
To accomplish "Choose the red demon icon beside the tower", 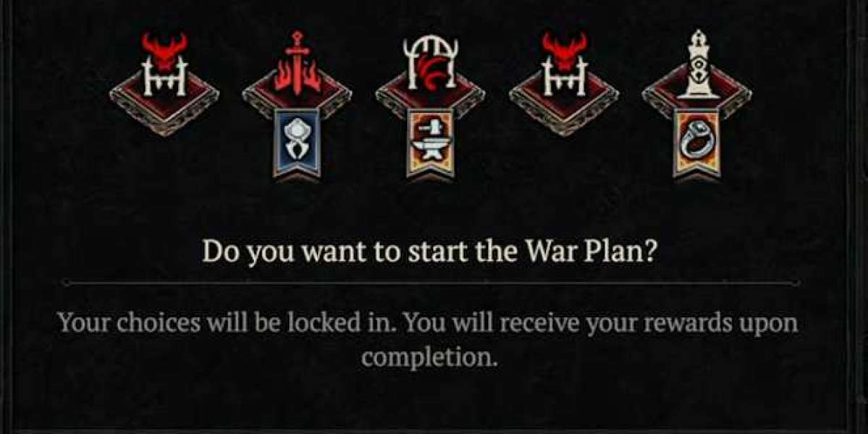I will (x=564, y=63).
